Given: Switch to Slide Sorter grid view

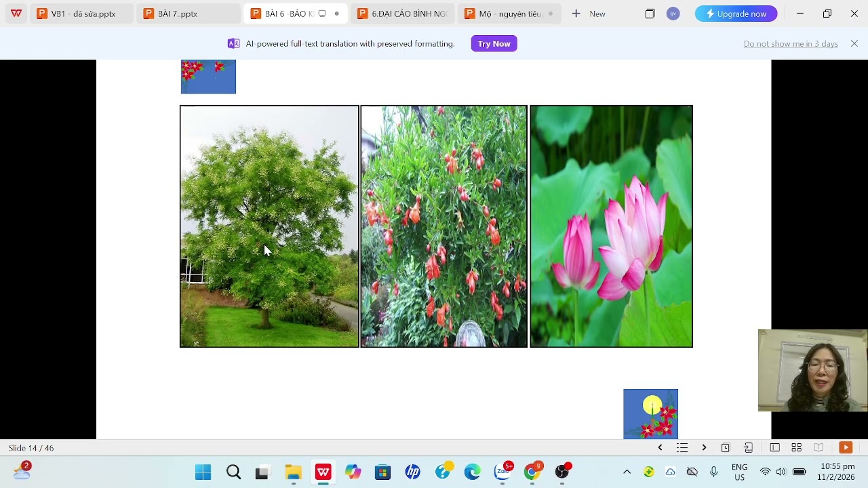Looking at the screenshot, I should click(x=797, y=447).
